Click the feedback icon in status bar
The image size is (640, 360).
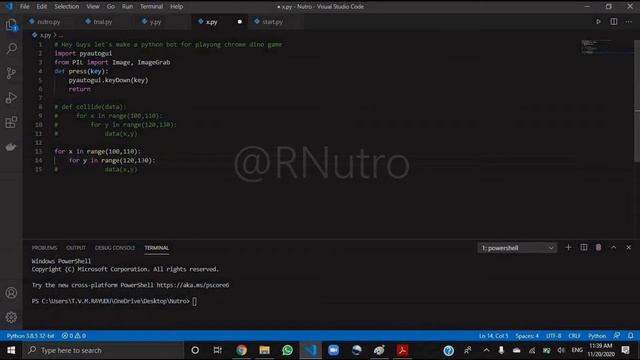coord(616,336)
